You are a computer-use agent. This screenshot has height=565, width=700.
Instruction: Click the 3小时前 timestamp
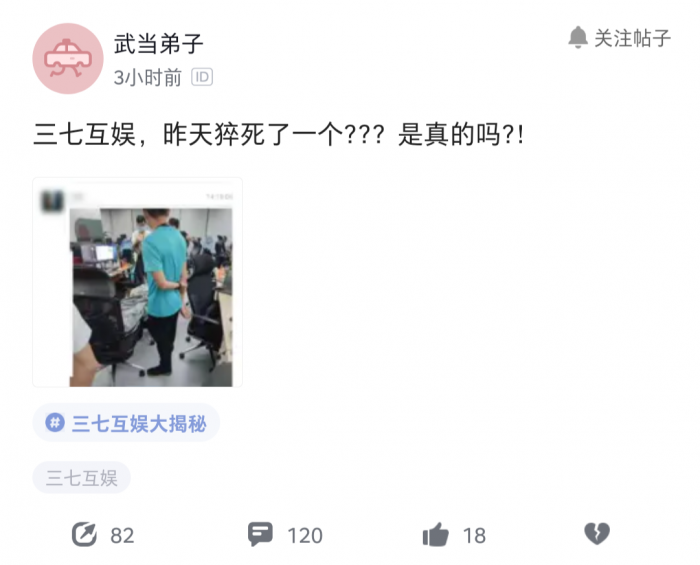[148, 78]
